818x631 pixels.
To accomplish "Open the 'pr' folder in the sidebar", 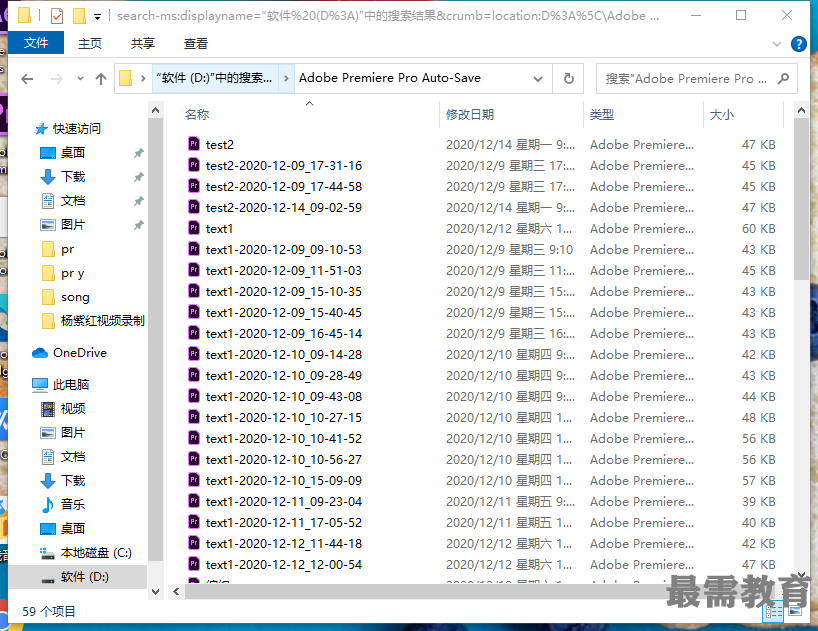I will point(67,249).
